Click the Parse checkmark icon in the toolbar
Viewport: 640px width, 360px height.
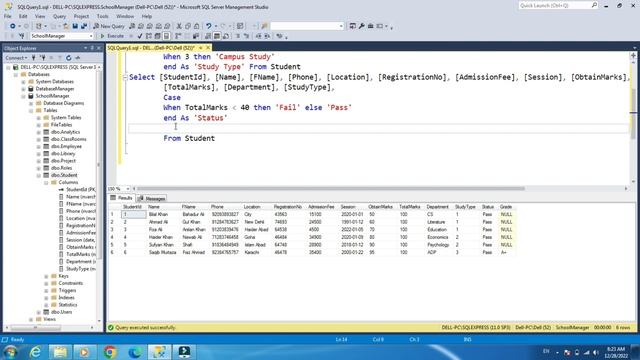(140, 36)
